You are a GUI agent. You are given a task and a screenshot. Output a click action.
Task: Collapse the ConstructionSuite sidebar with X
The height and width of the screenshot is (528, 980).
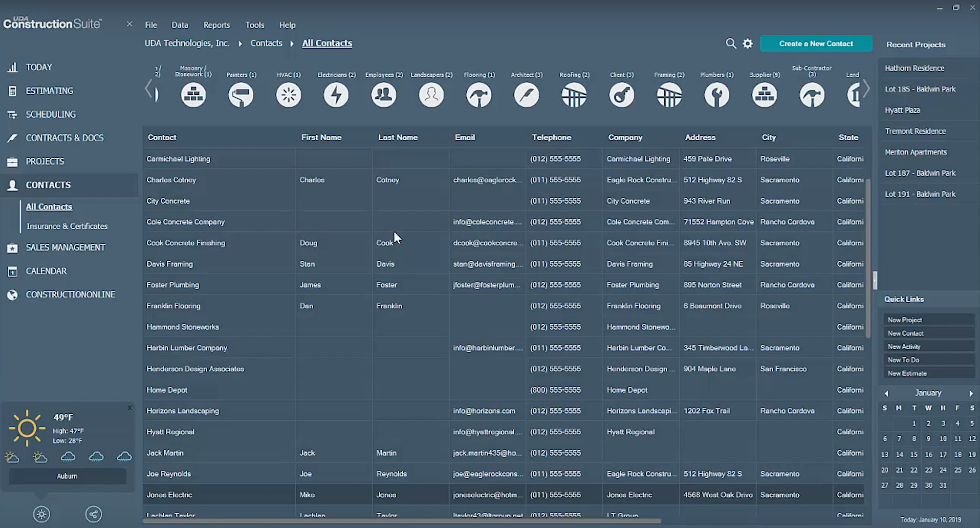click(x=129, y=24)
